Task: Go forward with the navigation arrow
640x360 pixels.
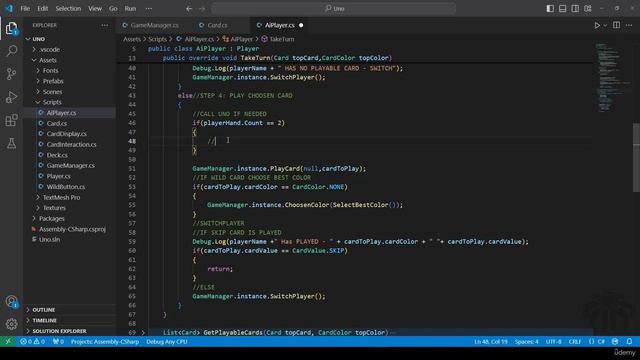Action: (x=202, y=8)
